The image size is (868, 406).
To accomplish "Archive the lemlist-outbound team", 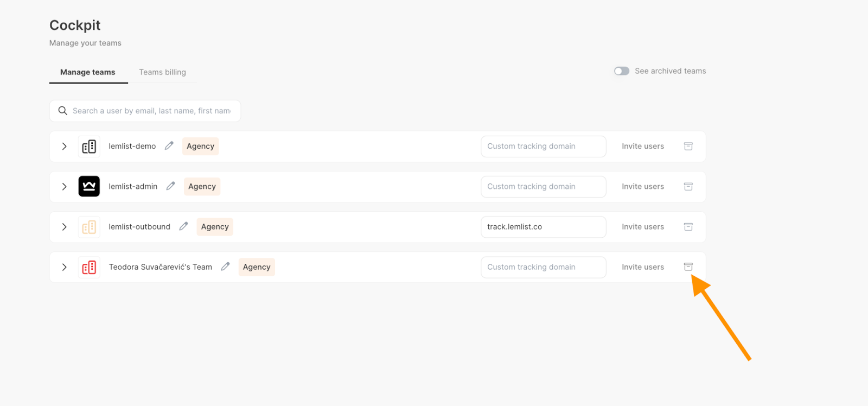I will [688, 226].
